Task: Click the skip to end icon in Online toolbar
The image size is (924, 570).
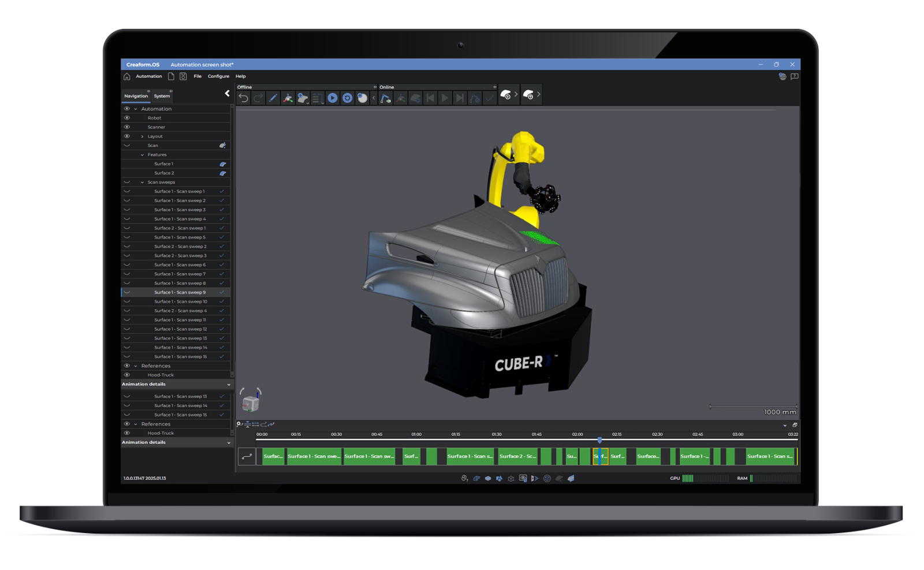Action: click(x=460, y=98)
